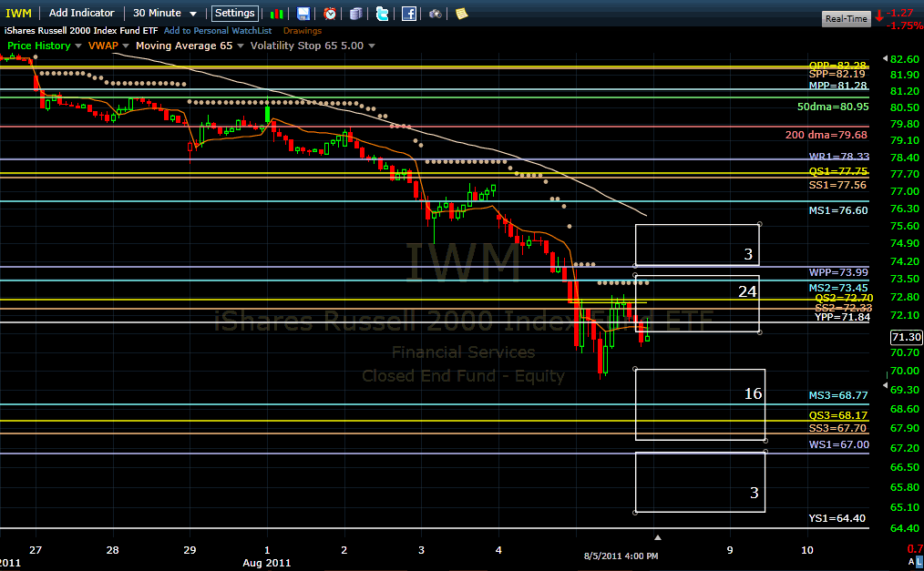
Task: Select the Volatility Stop 65 5.00 label
Action: pos(307,46)
